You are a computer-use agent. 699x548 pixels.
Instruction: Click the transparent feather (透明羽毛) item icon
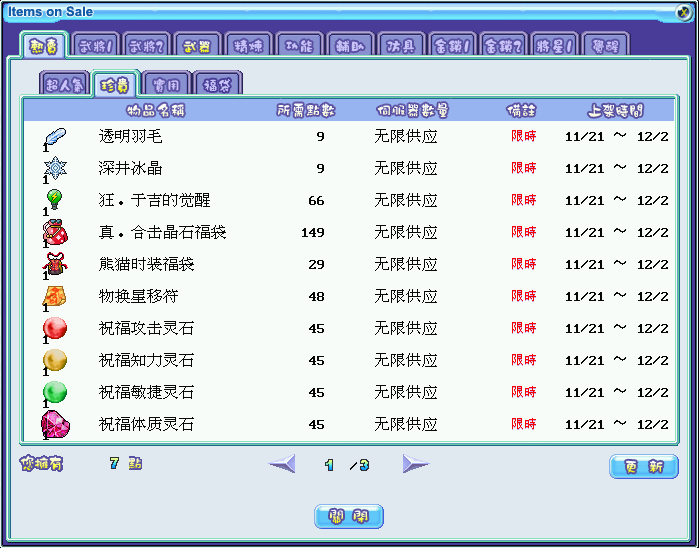54,137
